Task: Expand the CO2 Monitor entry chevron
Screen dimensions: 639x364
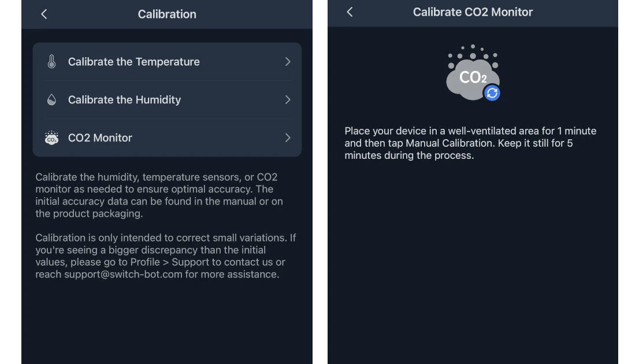Action: tap(288, 138)
